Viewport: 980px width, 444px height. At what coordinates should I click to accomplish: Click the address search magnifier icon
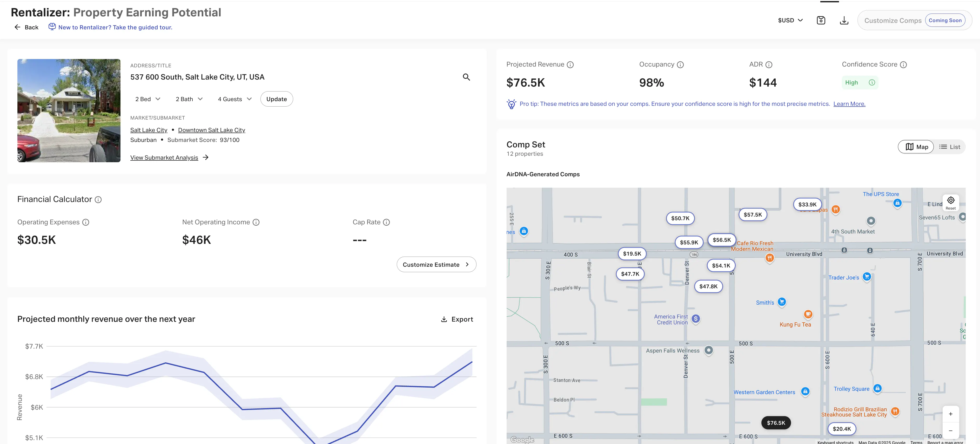point(466,77)
